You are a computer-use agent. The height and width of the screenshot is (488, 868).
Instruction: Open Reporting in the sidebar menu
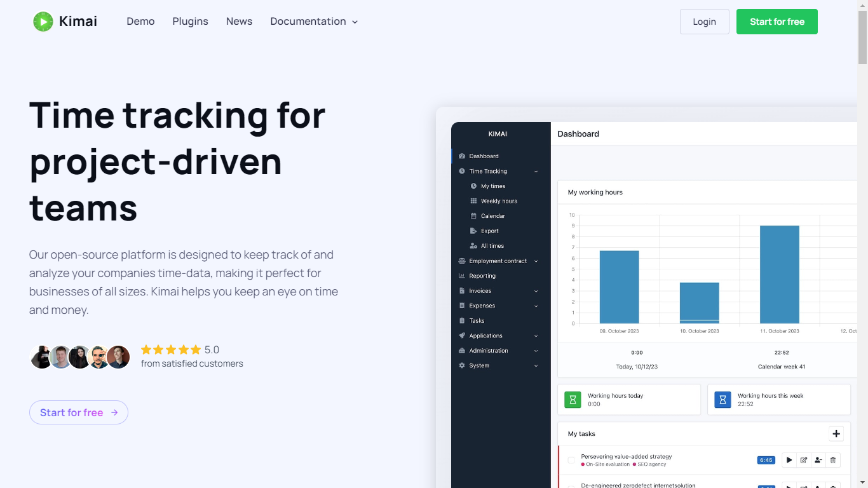pyautogui.click(x=482, y=276)
